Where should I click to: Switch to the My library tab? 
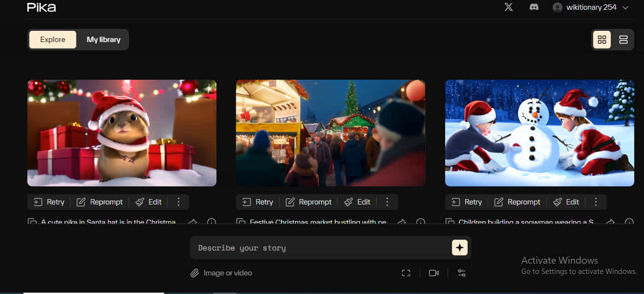click(x=103, y=39)
